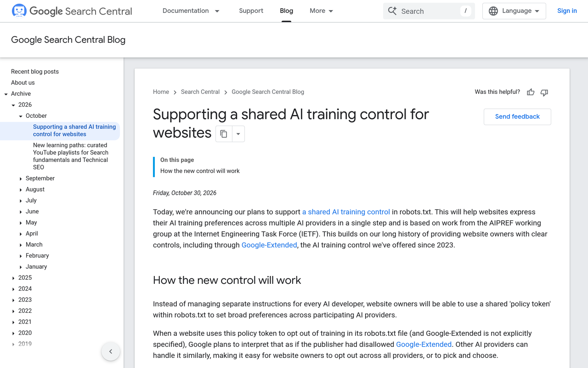Image resolution: width=588 pixels, height=368 pixels.
Task: Expand the June archive month
Action: [21, 212]
